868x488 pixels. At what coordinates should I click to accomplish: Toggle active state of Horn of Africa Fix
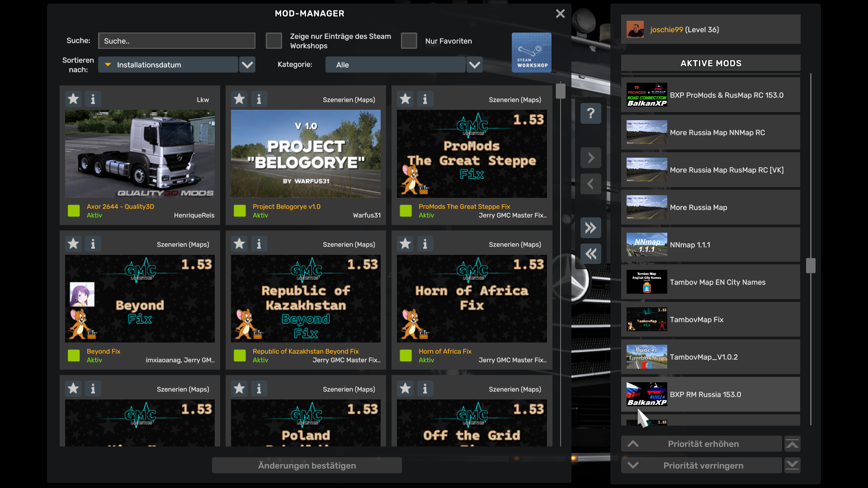point(406,356)
